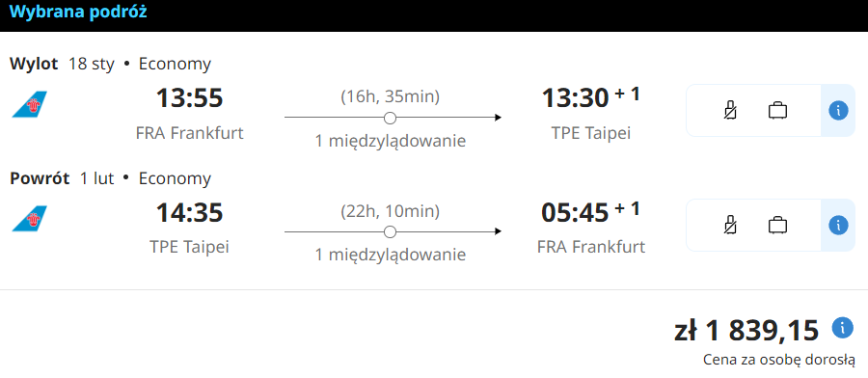This screenshot has width=868, height=378.
Task: Click checked baggage icon for outbound flight
Action: coord(777,110)
